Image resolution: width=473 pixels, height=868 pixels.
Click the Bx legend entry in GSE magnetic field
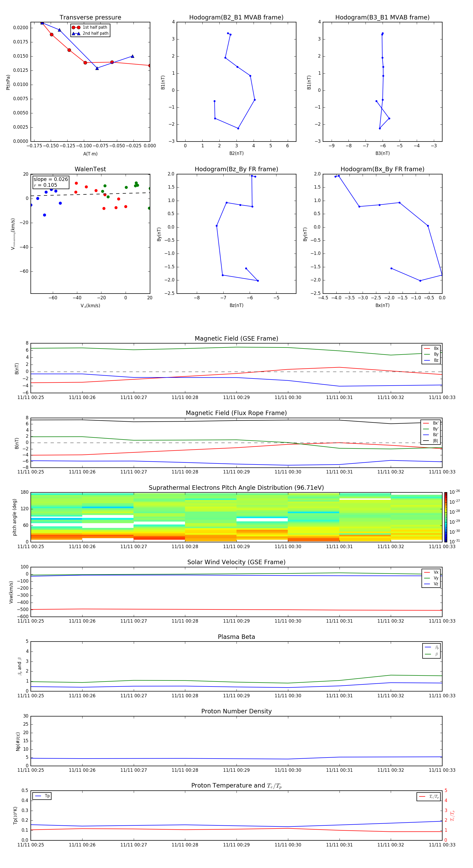coord(431,349)
